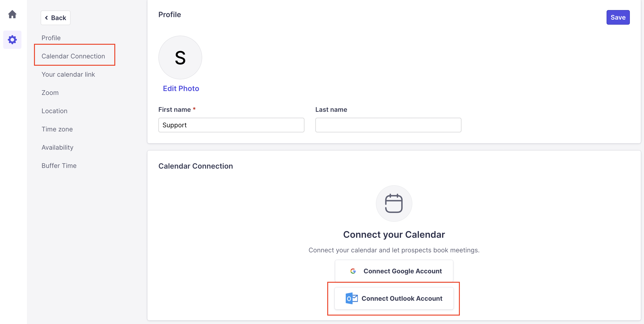This screenshot has width=644, height=324.
Task: Click the Google logo icon
Action: (353, 271)
